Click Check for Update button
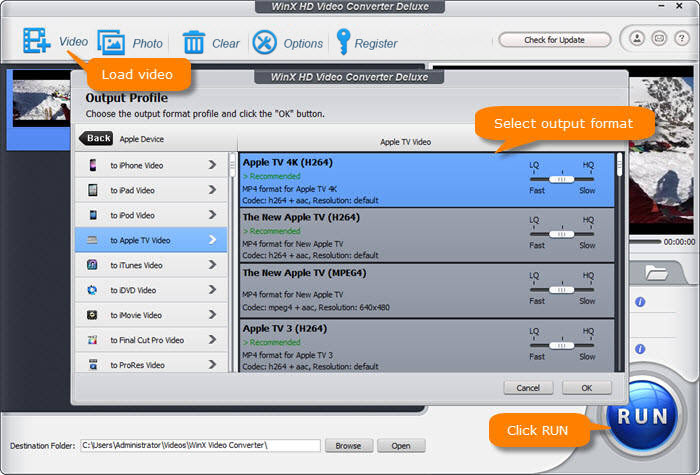700x475 pixels. (554, 40)
